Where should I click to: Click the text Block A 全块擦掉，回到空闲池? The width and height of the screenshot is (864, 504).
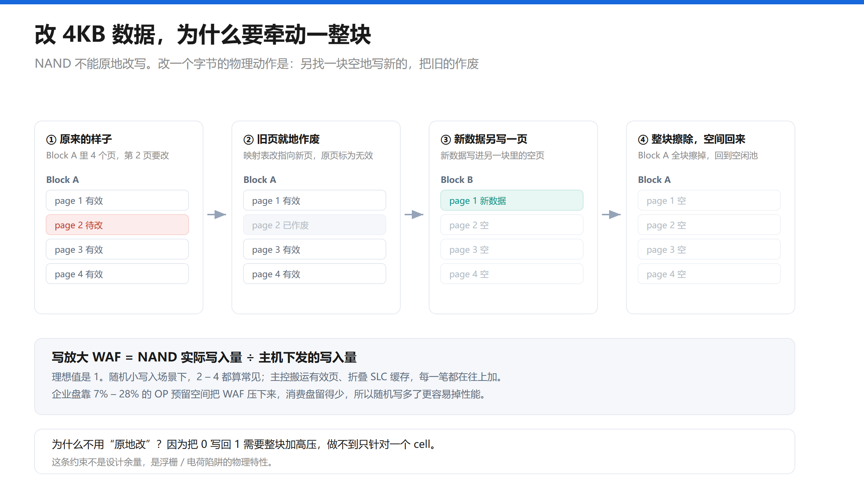pyautogui.click(x=698, y=156)
